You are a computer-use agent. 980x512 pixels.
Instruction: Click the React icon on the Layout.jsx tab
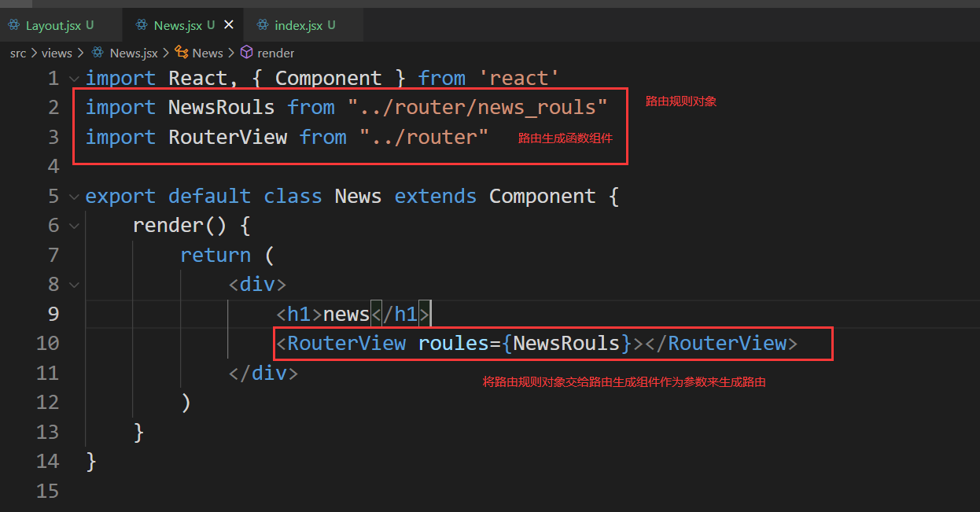coord(13,24)
